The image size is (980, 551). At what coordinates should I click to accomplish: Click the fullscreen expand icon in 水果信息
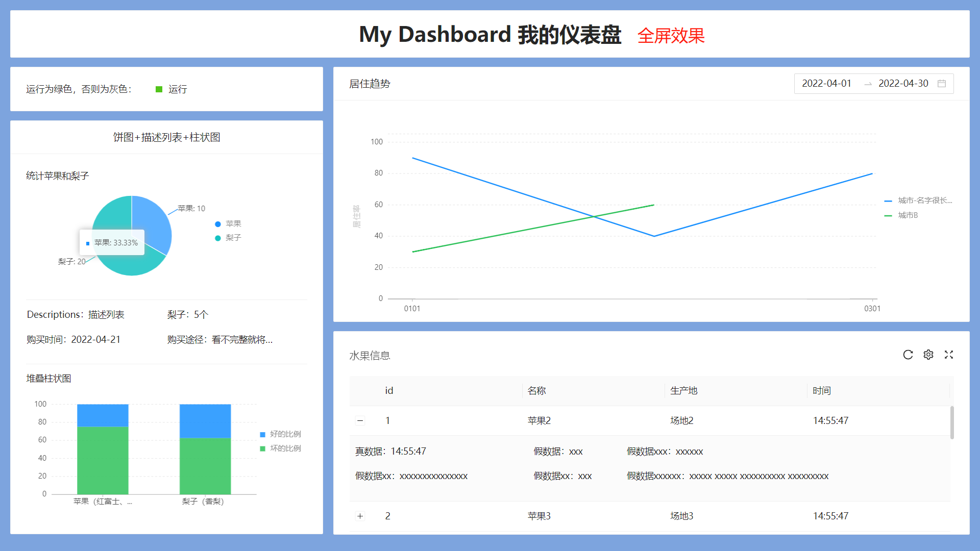[x=948, y=355]
